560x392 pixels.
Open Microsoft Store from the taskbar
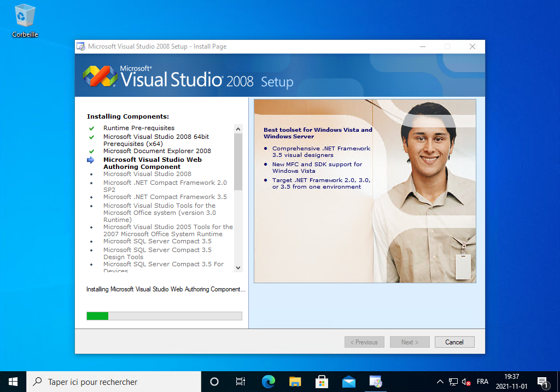coord(322,382)
